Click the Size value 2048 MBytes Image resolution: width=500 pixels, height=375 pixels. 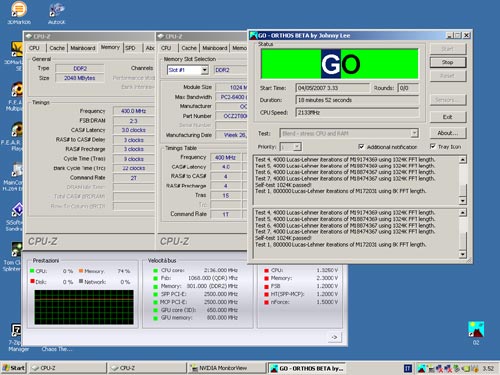pos(80,78)
